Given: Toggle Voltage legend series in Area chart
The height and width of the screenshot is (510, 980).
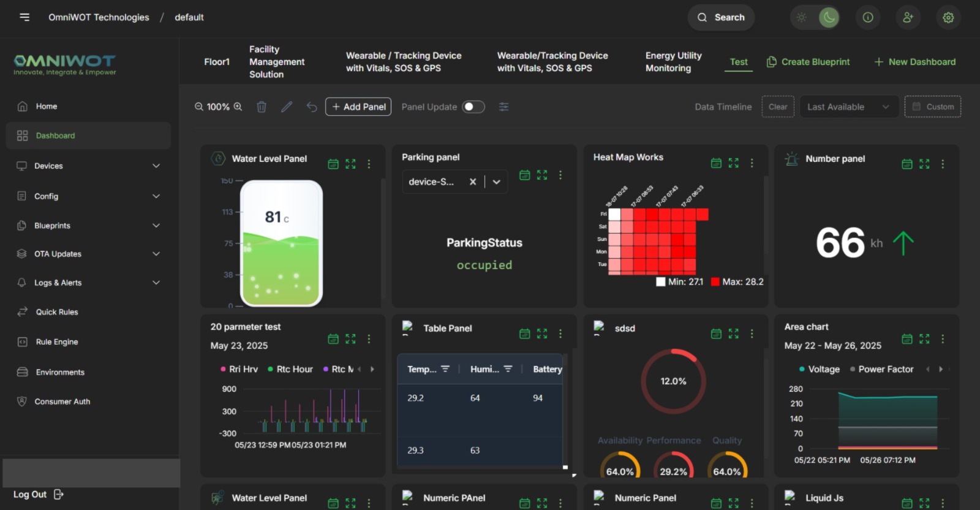Looking at the screenshot, I should pos(820,369).
